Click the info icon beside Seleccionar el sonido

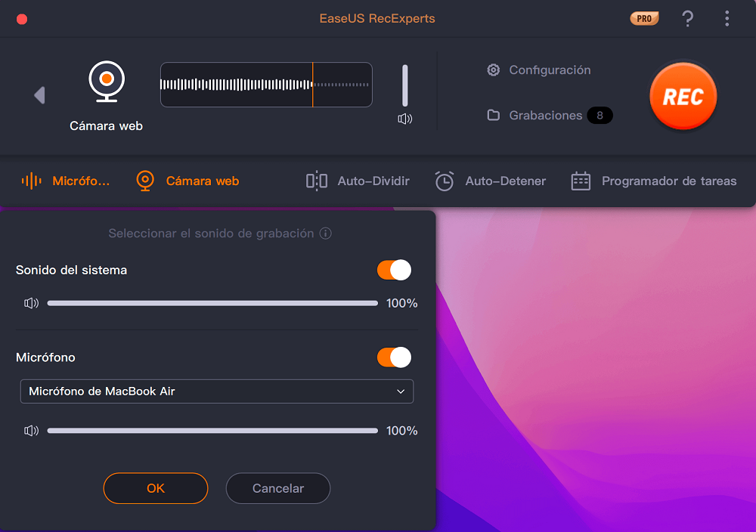tap(326, 234)
